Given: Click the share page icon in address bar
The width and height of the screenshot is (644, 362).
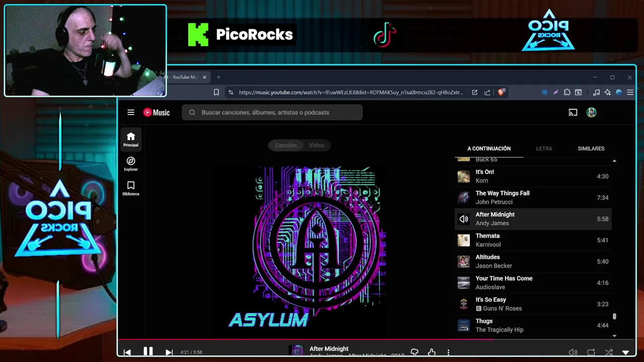Looking at the screenshot, I should [487, 93].
